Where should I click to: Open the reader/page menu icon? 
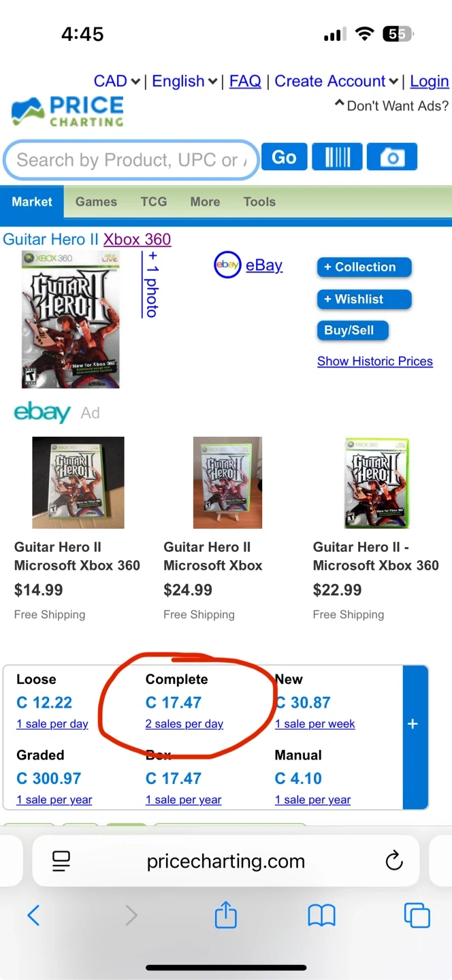[61, 861]
